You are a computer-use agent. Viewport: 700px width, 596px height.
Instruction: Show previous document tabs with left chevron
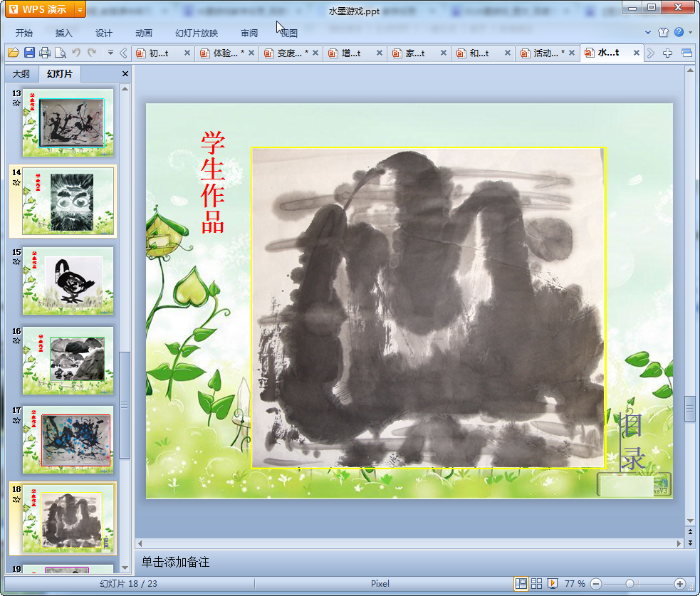(124, 53)
